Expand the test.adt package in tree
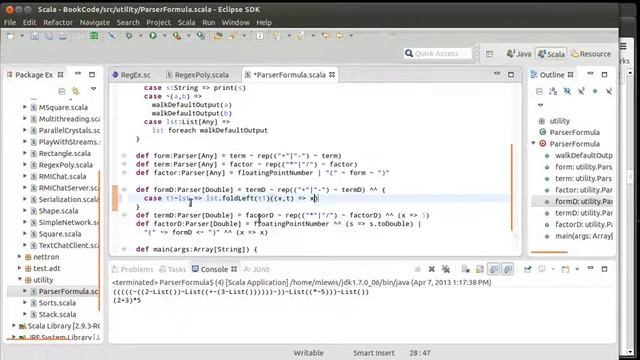The width and height of the screenshot is (640, 360). coord(19,268)
